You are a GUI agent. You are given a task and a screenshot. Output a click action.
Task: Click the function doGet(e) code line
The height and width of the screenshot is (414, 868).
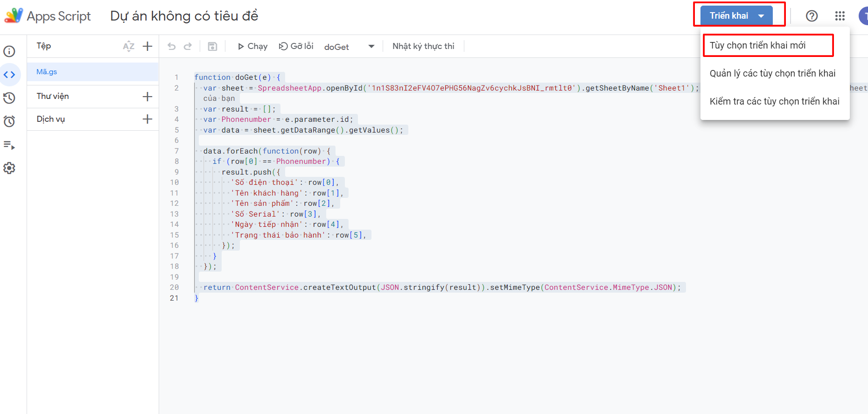click(x=237, y=77)
